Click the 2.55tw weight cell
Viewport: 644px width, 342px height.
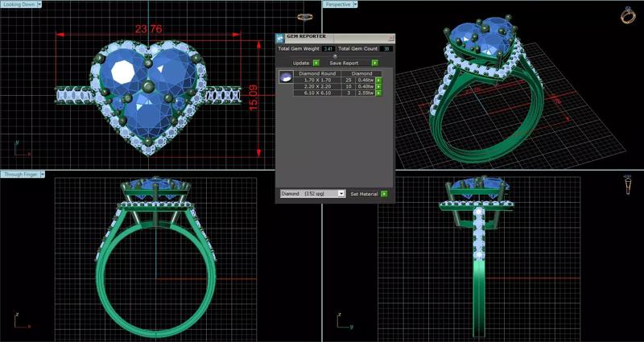tap(365, 93)
